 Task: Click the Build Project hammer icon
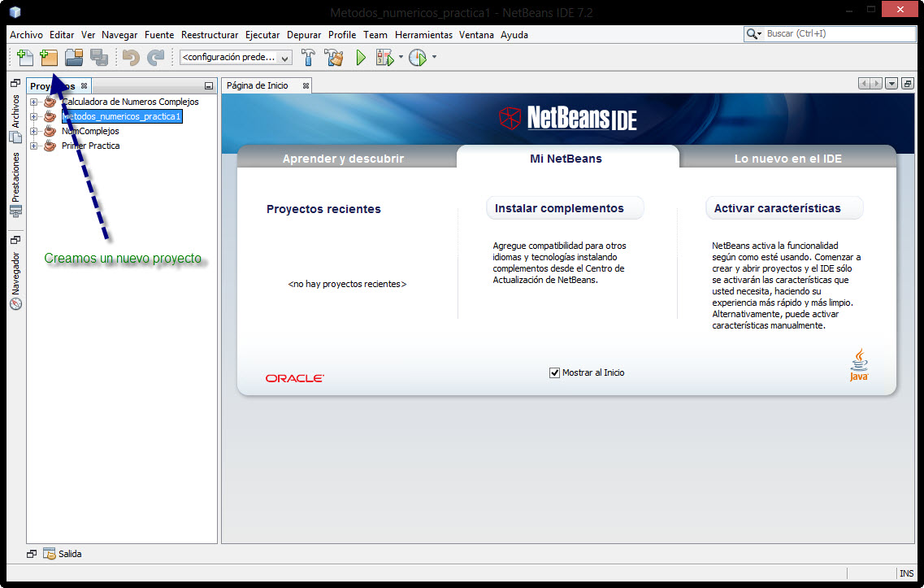click(308, 57)
